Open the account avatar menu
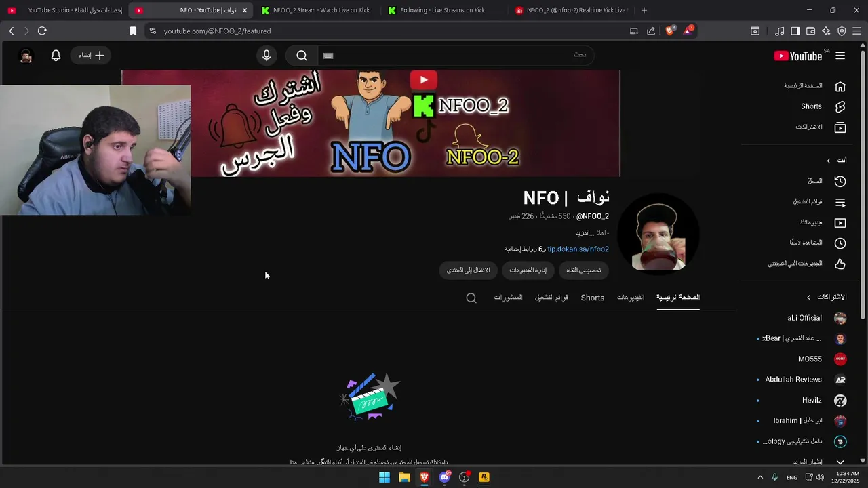Screen dimensions: 868x488 click(26, 56)
